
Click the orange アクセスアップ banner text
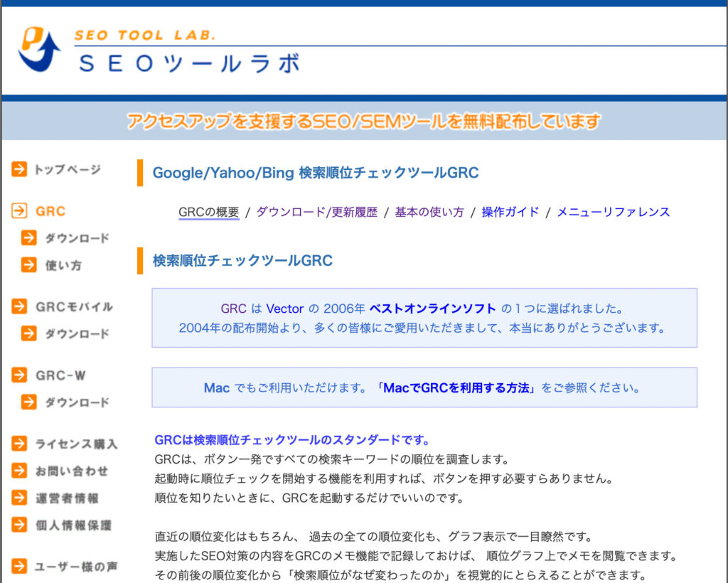[x=364, y=122]
